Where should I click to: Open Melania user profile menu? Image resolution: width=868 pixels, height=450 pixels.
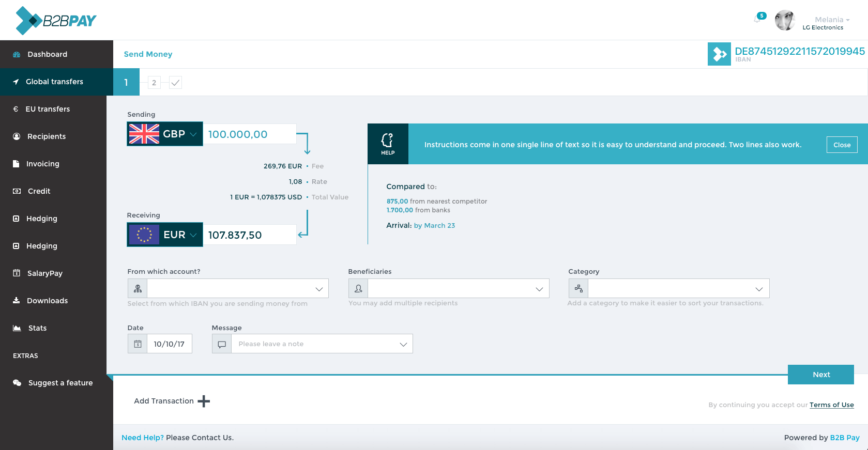pos(831,20)
